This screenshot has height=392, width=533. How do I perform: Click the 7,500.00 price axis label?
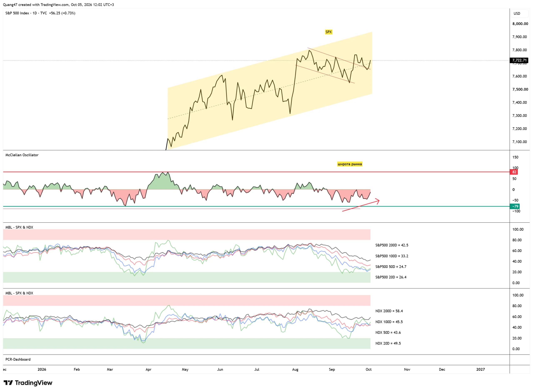click(x=520, y=89)
